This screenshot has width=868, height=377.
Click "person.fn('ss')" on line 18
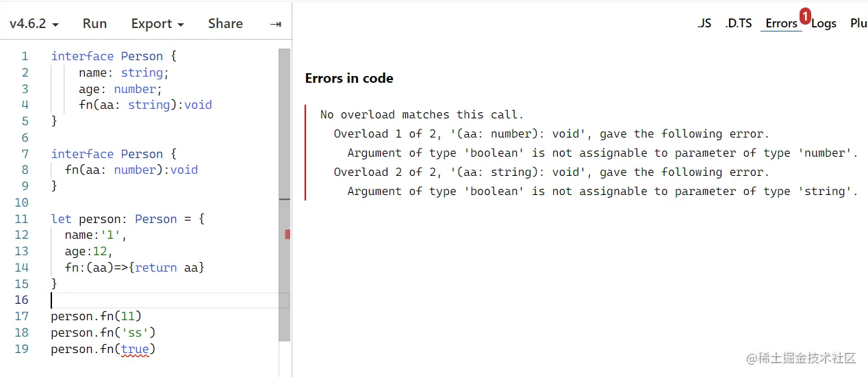(103, 333)
